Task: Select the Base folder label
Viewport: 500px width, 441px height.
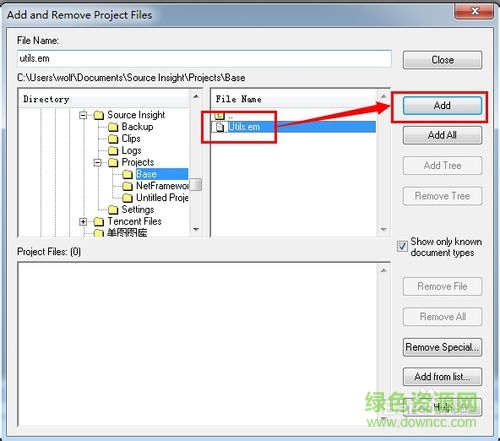Action: click(x=146, y=174)
